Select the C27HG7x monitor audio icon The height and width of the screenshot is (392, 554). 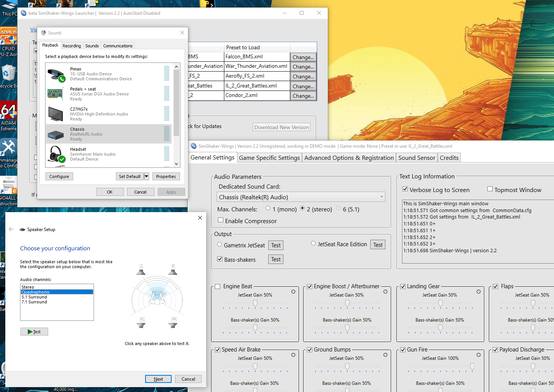point(55,114)
